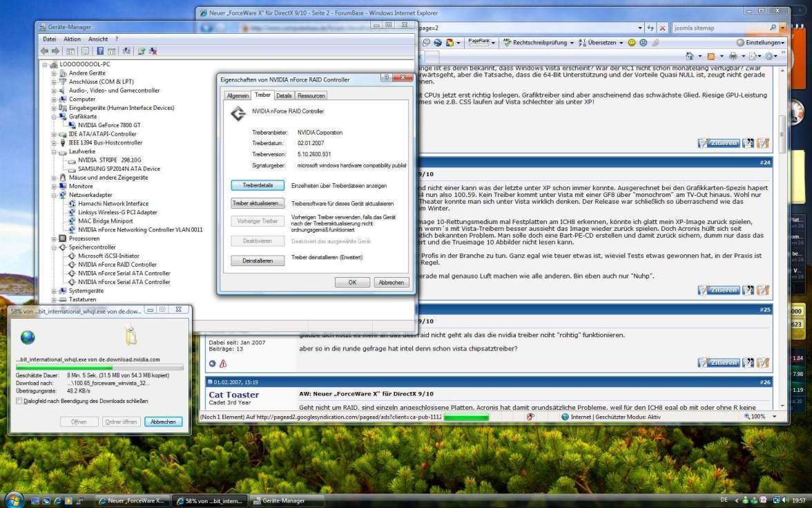Screen dimensions: 812x508
Task: Expand Andere Geräte node
Action: click(54, 73)
